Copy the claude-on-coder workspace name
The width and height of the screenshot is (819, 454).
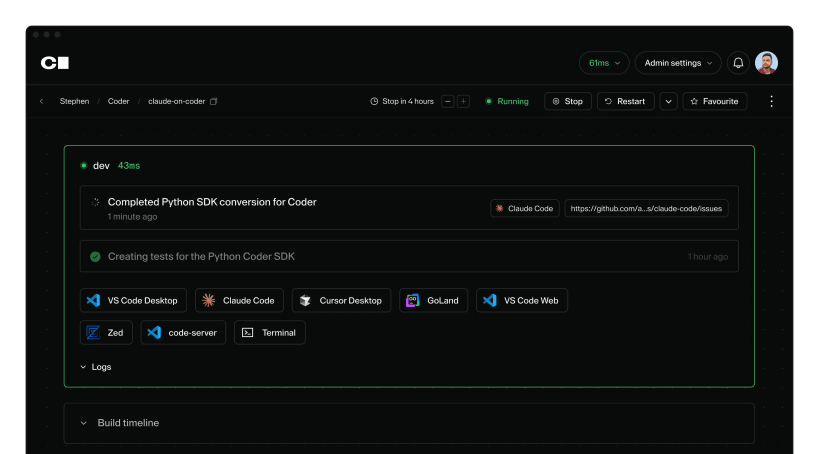click(214, 101)
